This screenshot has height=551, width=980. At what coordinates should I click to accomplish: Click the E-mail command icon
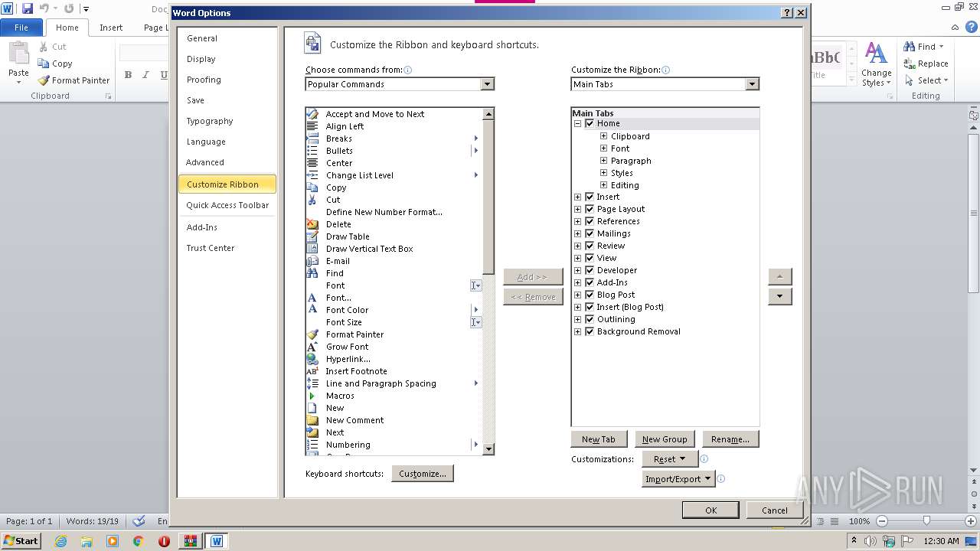click(312, 261)
